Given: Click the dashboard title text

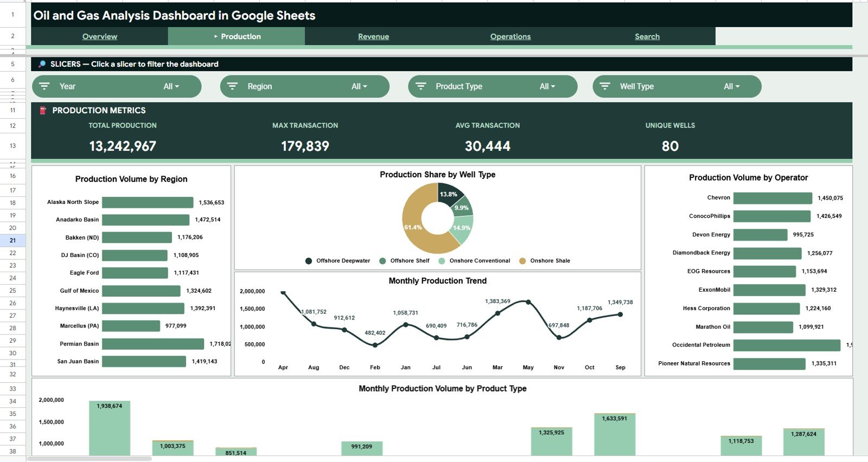Looking at the screenshot, I should pyautogui.click(x=174, y=15).
